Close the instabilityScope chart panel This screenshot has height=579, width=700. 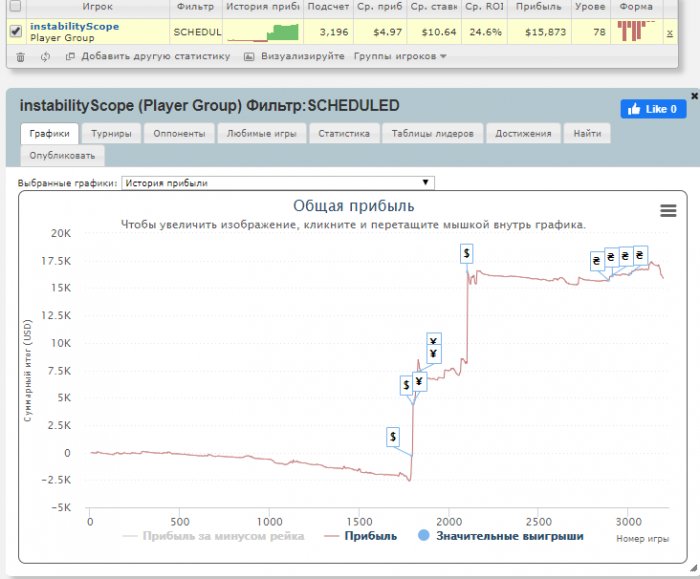[694, 96]
